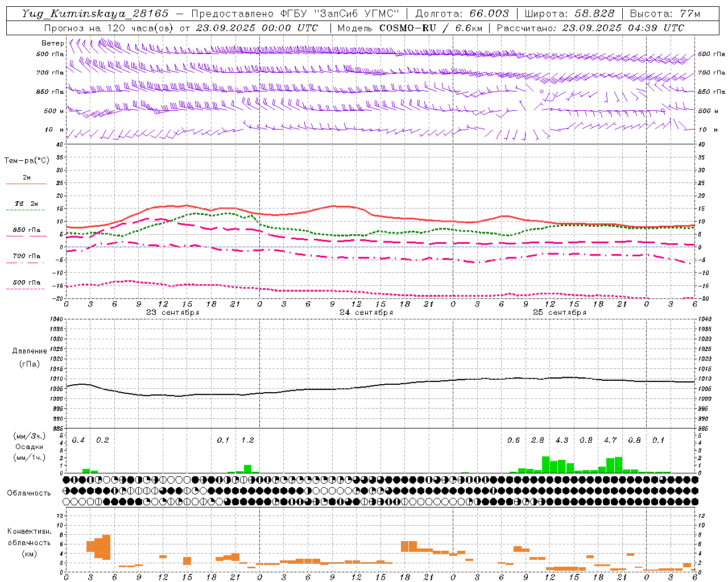Screen dimensions: 728x582
Task: Click the Td 2м legend label
Action: [x=27, y=203]
